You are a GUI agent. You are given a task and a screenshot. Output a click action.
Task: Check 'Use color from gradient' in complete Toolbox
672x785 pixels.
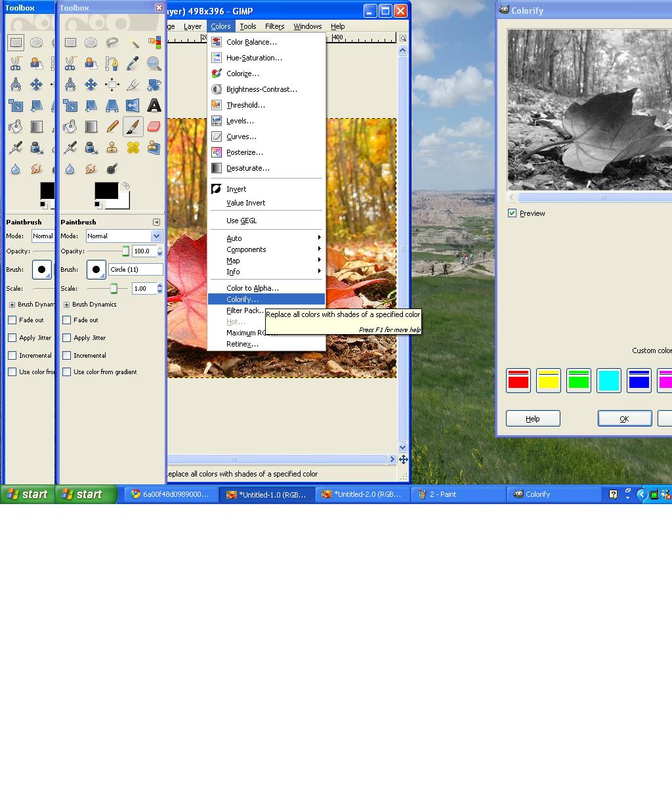tap(66, 372)
